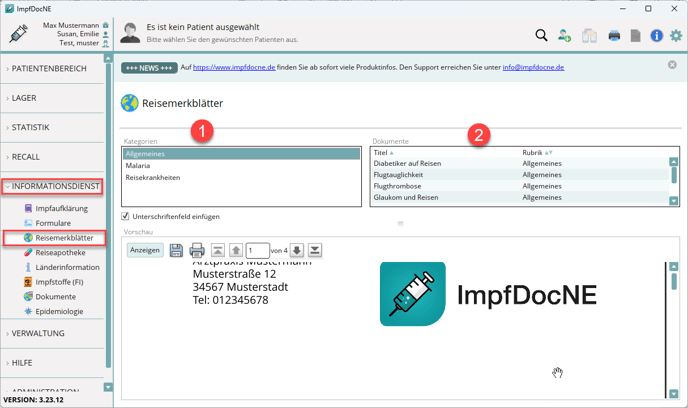Click user Max Mustermann entry
Image resolution: width=688 pixels, height=408 pixels.
[x=75, y=25]
